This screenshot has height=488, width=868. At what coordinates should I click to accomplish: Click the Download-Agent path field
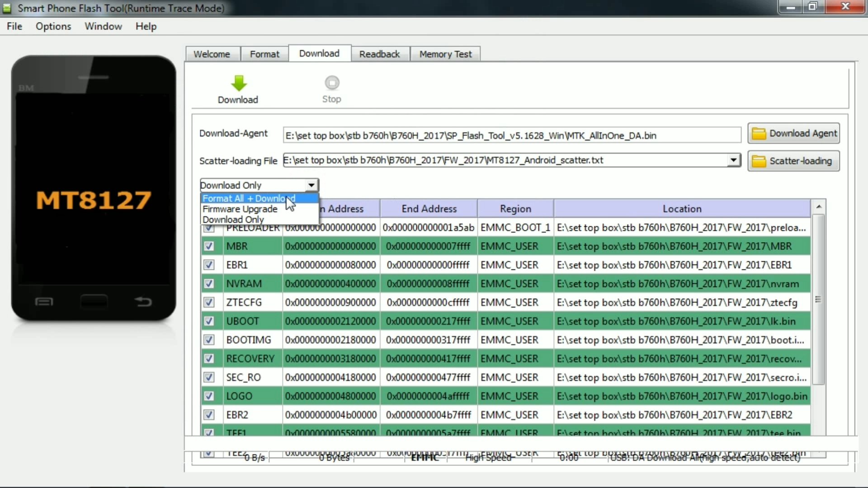[x=512, y=136]
